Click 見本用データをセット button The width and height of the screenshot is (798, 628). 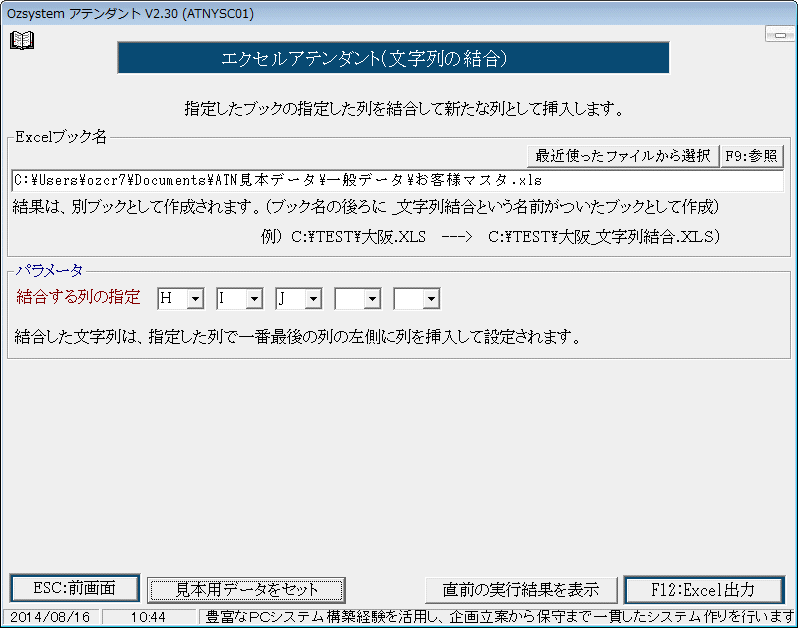pyautogui.click(x=246, y=590)
